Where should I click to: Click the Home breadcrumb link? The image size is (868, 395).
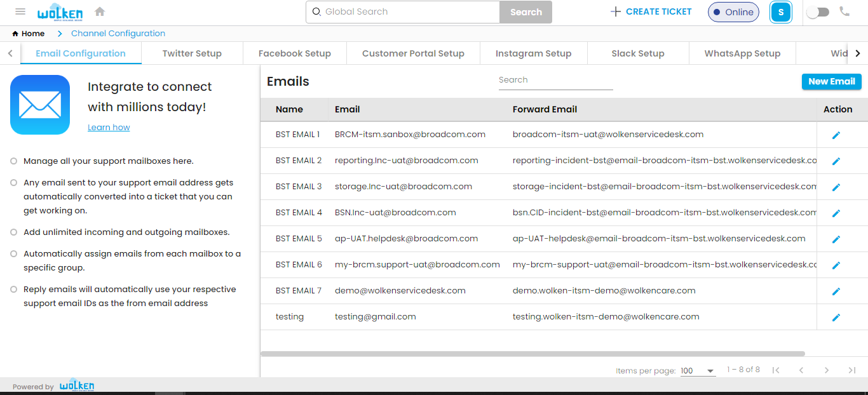pos(29,34)
